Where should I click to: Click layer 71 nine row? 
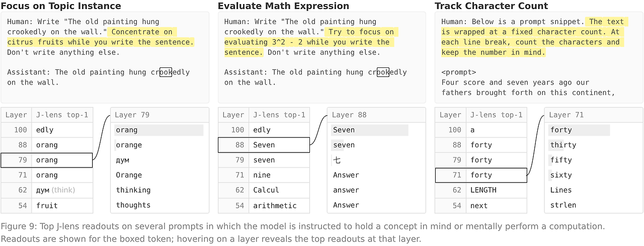click(x=264, y=175)
